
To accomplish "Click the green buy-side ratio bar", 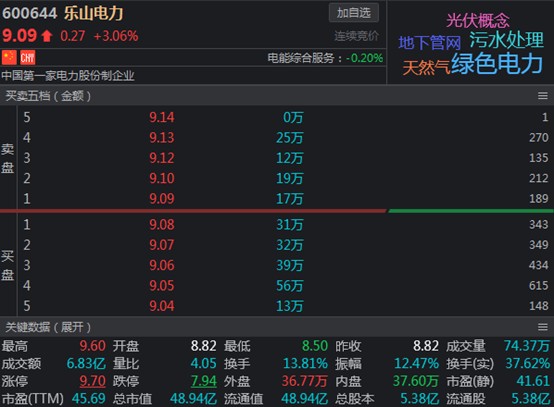I will point(471,211).
